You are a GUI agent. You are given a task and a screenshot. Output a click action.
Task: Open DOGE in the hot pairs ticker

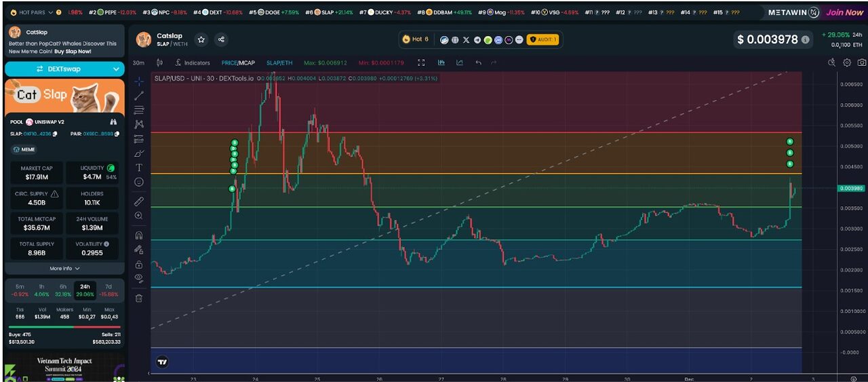click(274, 12)
